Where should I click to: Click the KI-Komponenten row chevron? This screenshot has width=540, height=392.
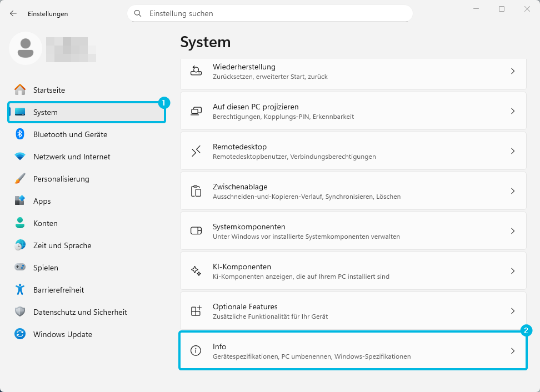[x=513, y=271]
